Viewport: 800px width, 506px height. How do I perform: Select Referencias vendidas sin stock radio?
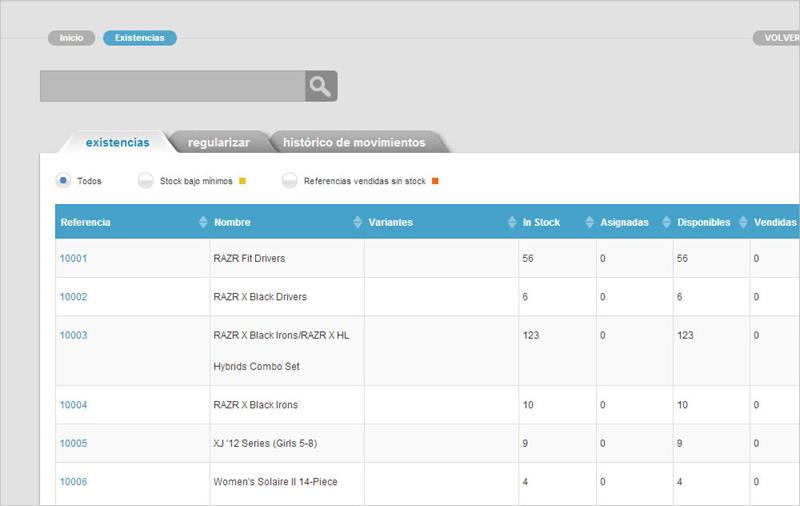(289, 181)
